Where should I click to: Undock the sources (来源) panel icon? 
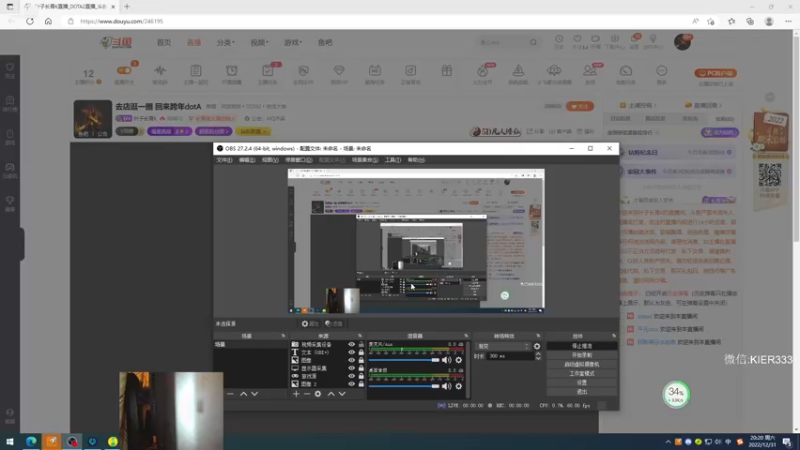[360, 336]
